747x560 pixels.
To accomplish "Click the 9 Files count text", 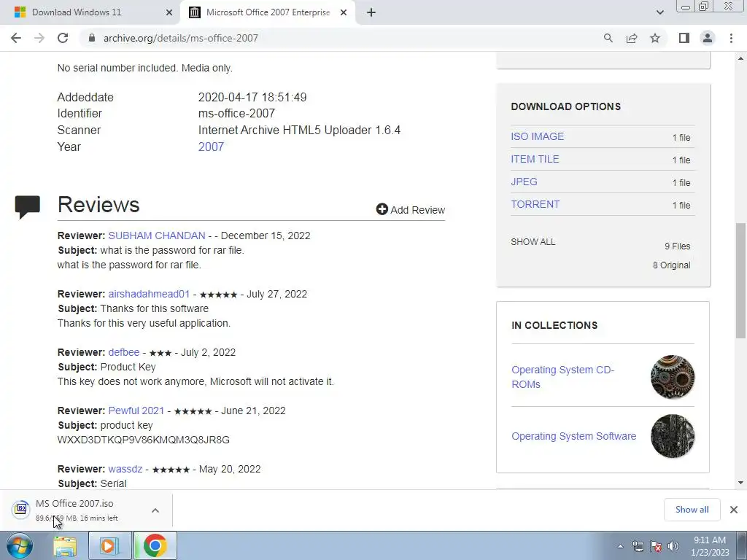I will (x=678, y=246).
